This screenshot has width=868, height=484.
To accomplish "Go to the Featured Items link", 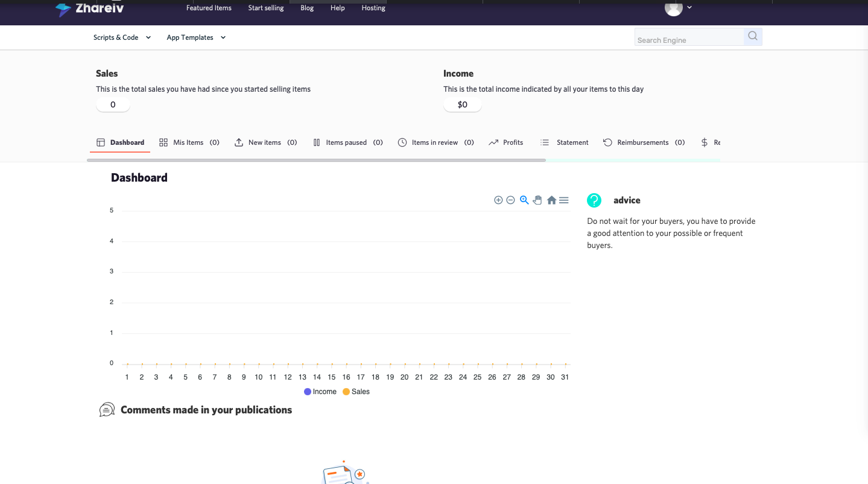I will [x=209, y=8].
